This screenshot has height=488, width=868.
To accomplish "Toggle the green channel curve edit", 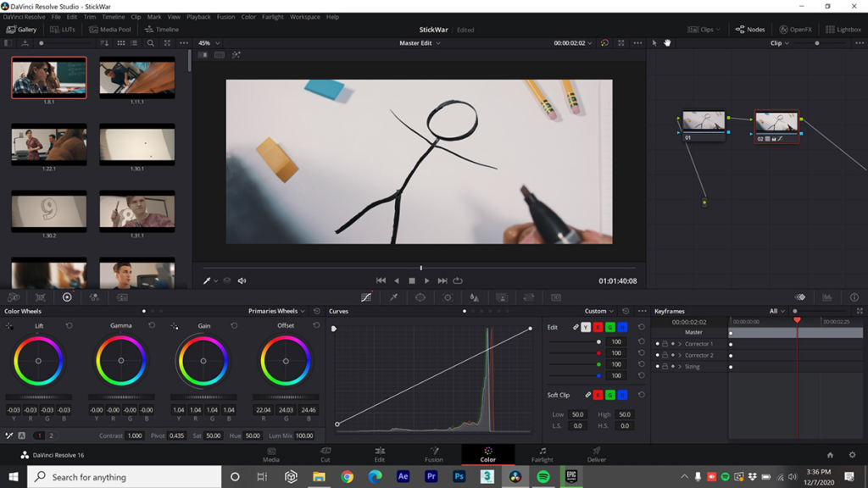I will click(610, 328).
